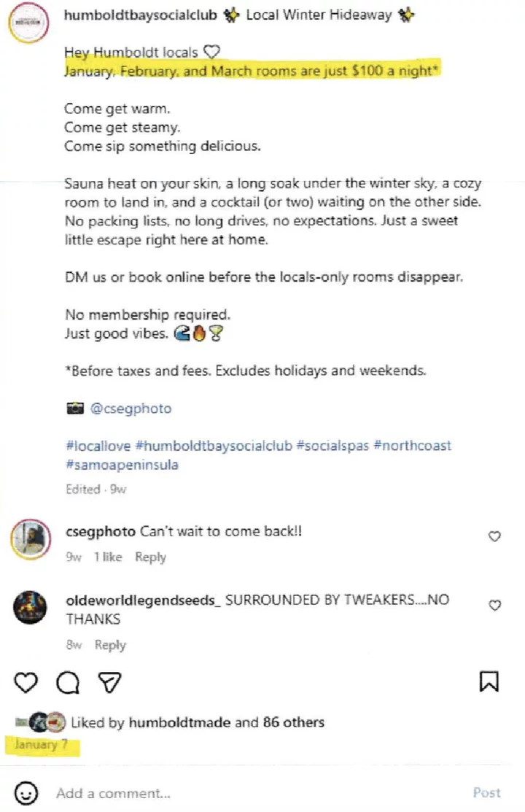Open the #samoapeninsula hashtag

pos(122,465)
